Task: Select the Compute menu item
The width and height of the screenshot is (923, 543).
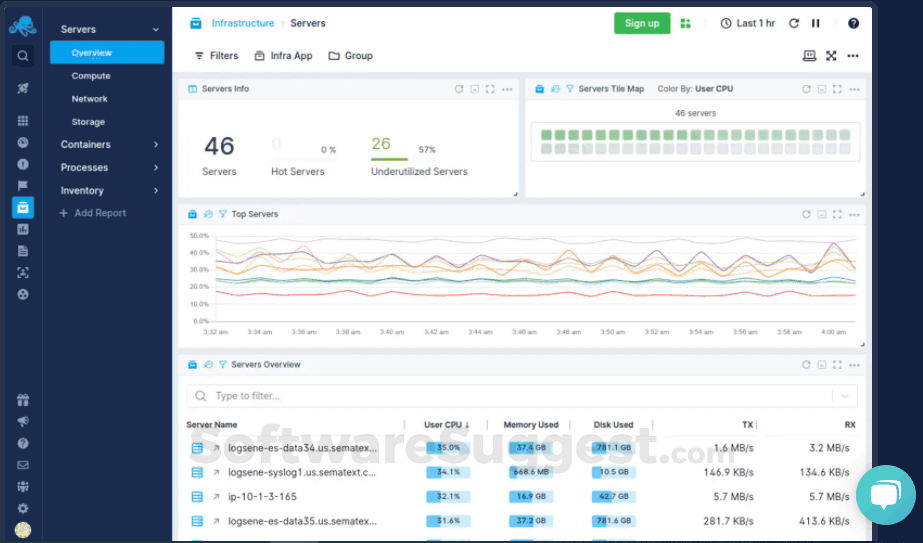Action: pos(91,76)
